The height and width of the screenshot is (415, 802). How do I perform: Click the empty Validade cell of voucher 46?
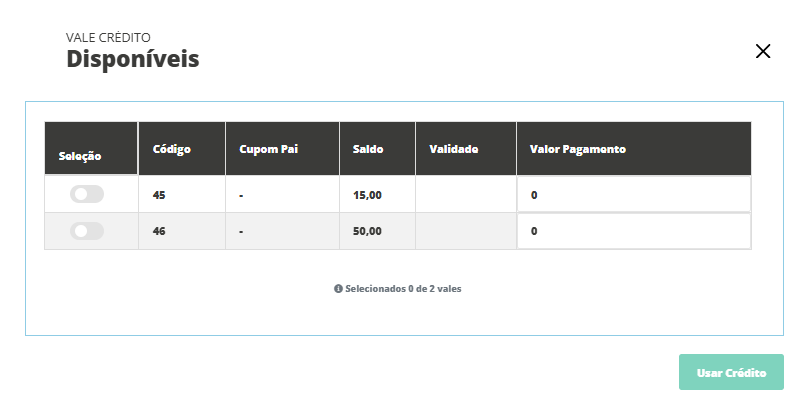point(465,231)
